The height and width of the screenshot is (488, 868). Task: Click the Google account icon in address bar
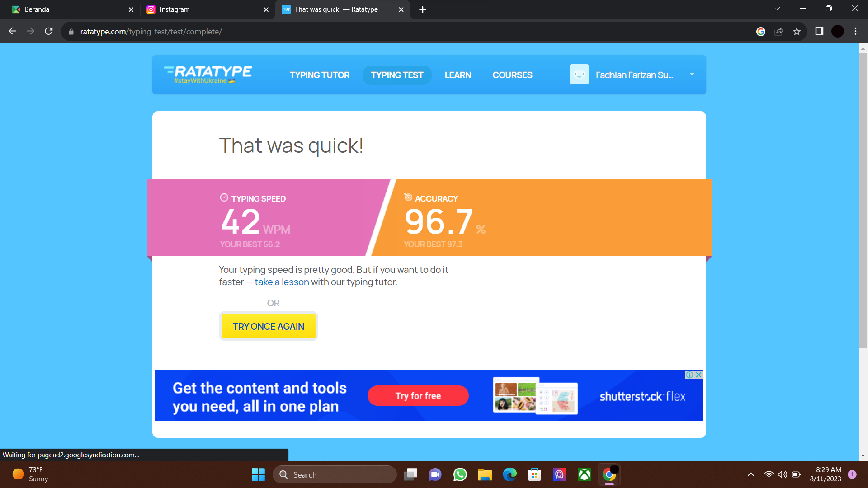point(760,32)
